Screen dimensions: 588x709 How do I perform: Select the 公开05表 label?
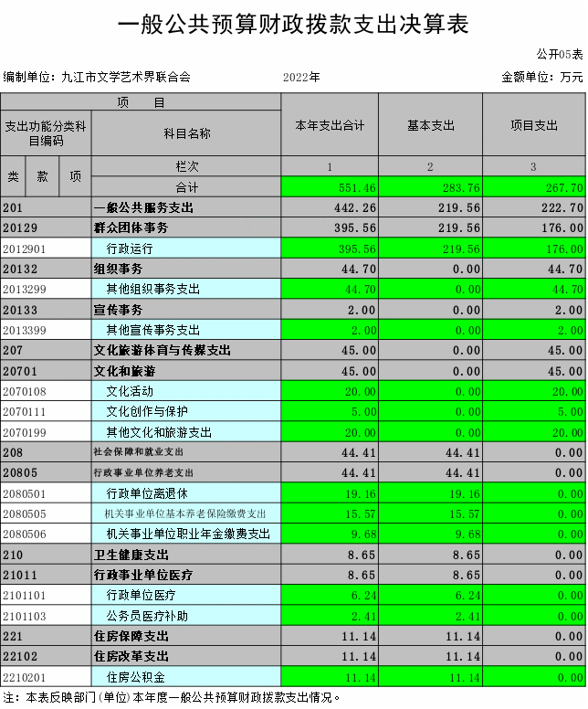pyautogui.click(x=560, y=56)
